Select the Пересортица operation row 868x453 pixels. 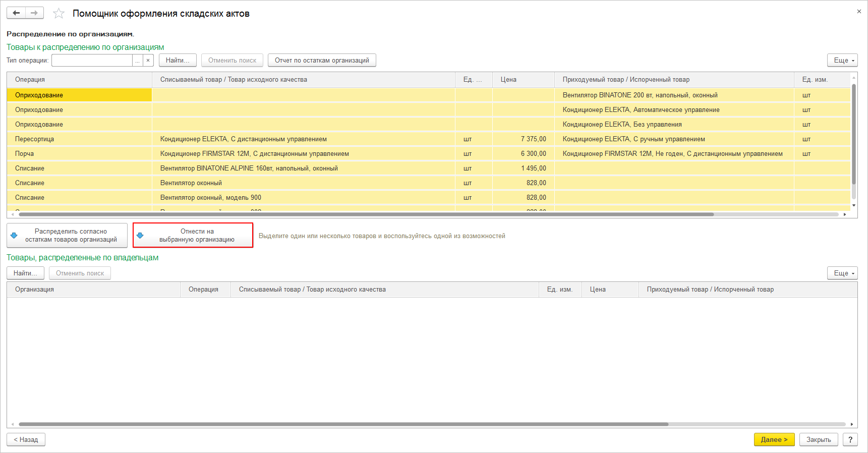(x=79, y=139)
